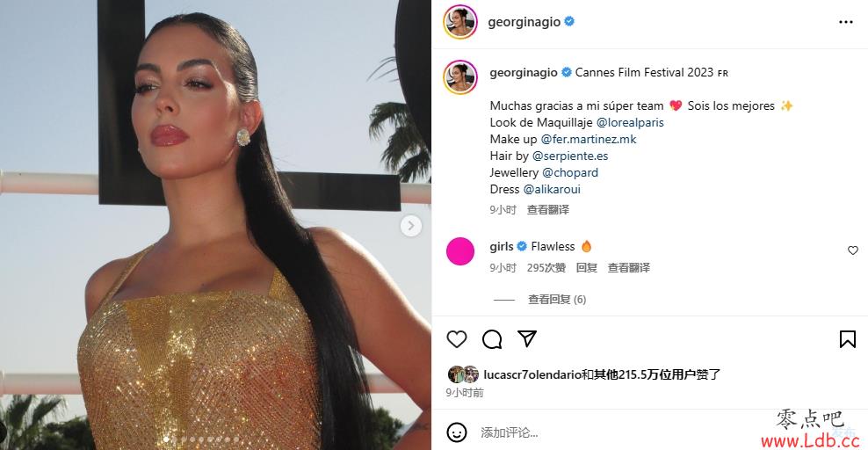The width and height of the screenshot is (868, 450).
Task: Open the three-dot more options menu
Action: 846,22
